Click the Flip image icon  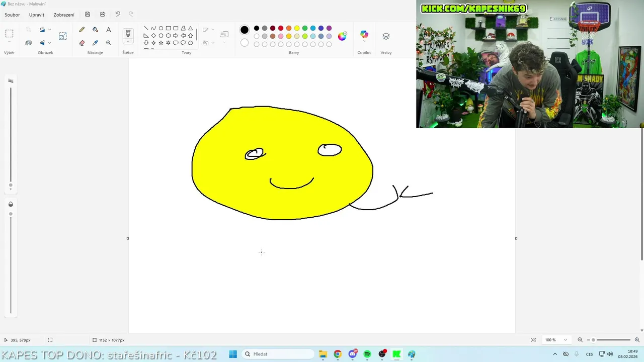coord(42,43)
